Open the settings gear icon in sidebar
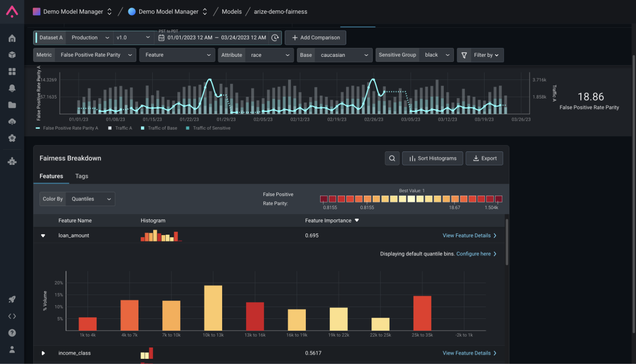This screenshot has width=636, height=364. coord(12,138)
